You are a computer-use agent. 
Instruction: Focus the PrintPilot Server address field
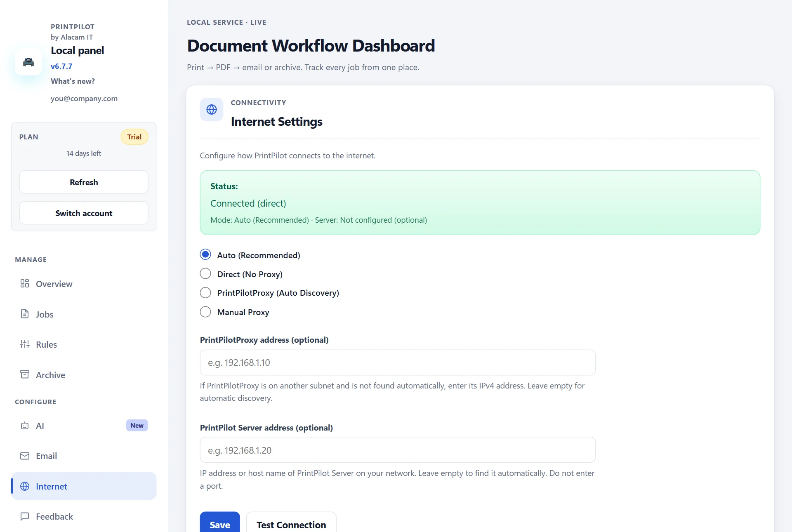[x=398, y=450]
